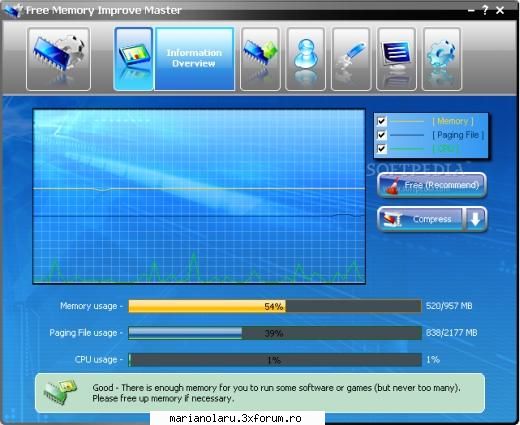The image size is (520, 425).
Task: Toggle the Paging File graph line checkbox
Action: pos(381,135)
